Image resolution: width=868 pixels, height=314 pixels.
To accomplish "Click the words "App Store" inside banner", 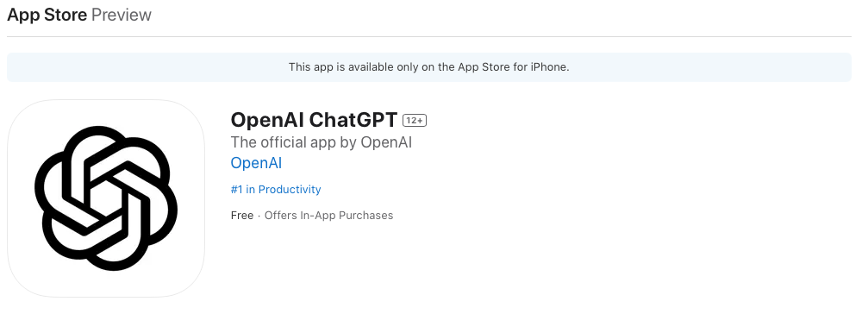I will [x=480, y=67].
